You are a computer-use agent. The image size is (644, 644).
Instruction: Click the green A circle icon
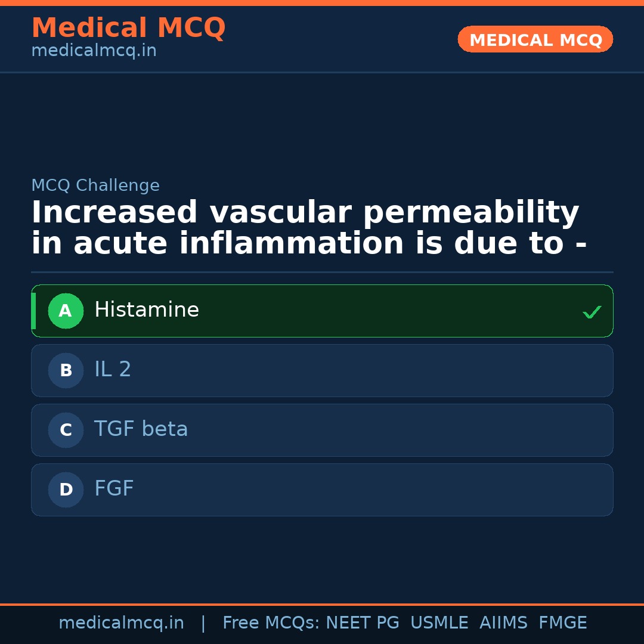pyautogui.click(x=66, y=311)
